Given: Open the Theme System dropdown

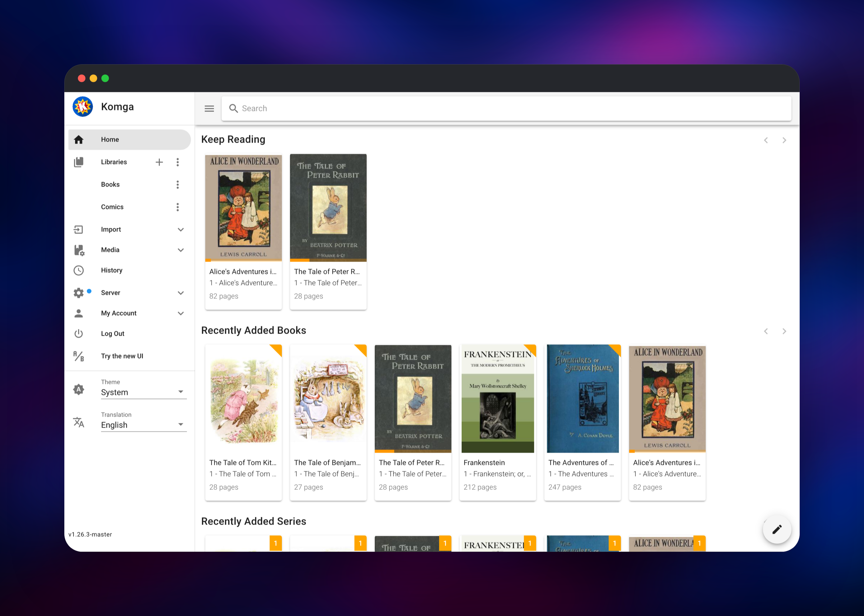Looking at the screenshot, I should click(x=144, y=392).
